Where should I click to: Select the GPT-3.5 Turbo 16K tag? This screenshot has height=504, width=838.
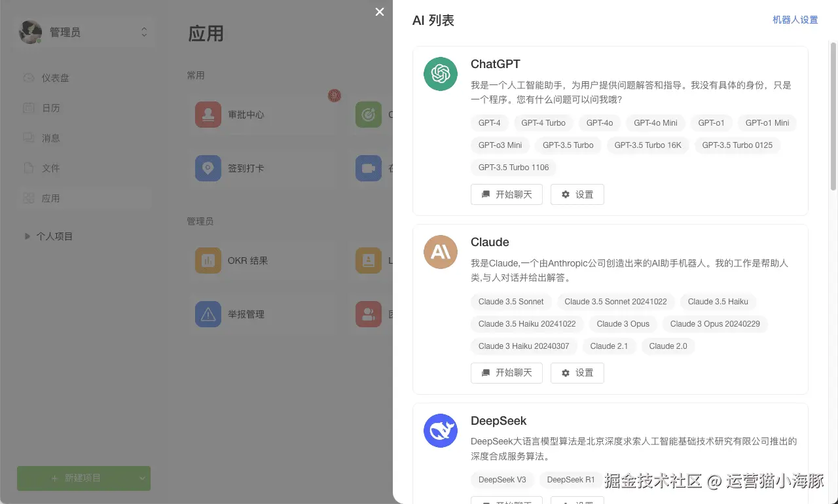tap(648, 145)
